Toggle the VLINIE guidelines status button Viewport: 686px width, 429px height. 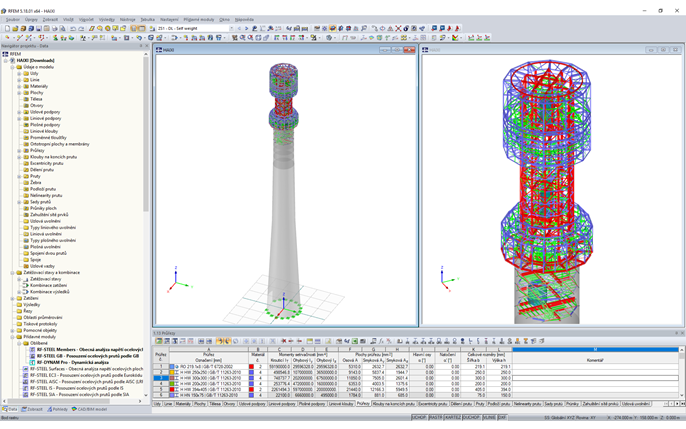tap(489, 418)
